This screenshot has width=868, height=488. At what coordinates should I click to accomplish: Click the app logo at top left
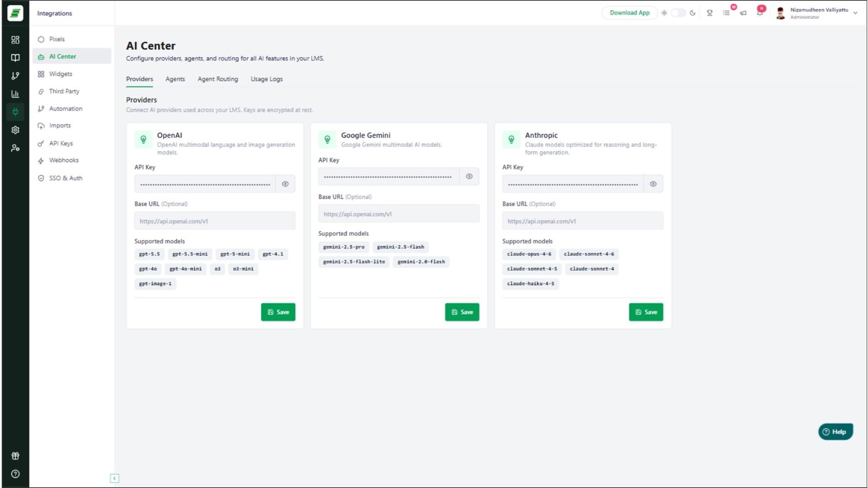pyautogui.click(x=15, y=13)
